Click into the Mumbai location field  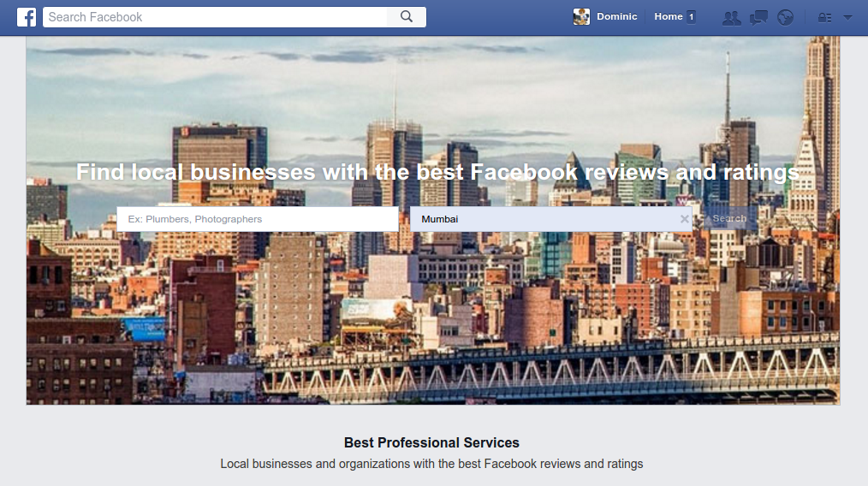pos(545,219)
